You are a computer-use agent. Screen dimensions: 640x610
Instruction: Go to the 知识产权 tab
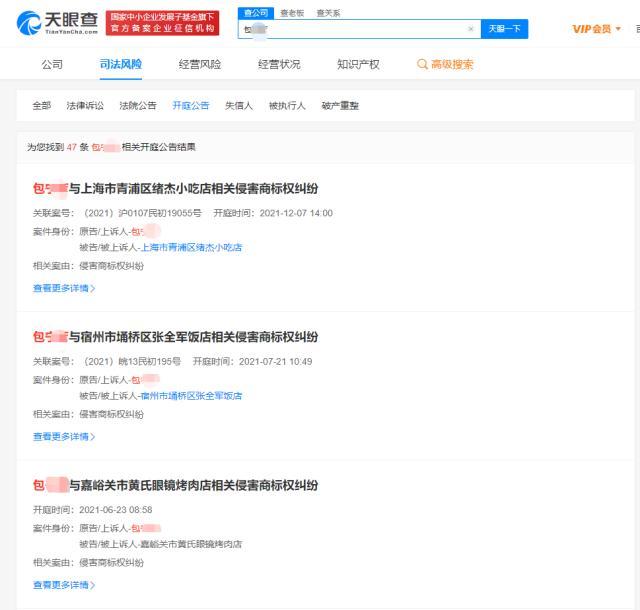[358, 65]
